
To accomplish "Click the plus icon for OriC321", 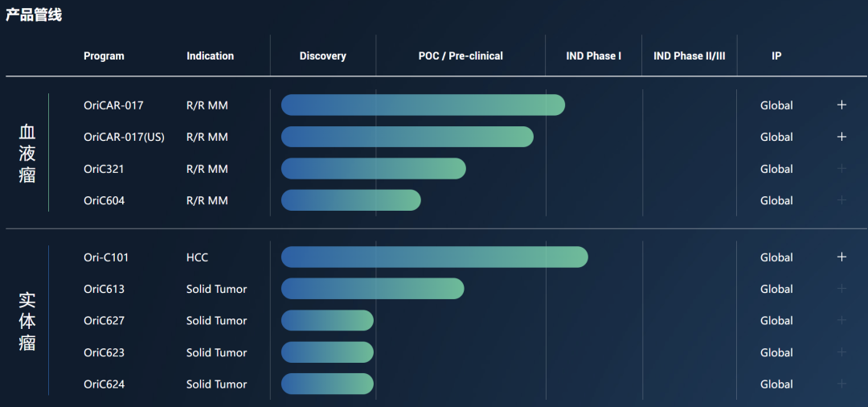I will click(x=841, y=169).
